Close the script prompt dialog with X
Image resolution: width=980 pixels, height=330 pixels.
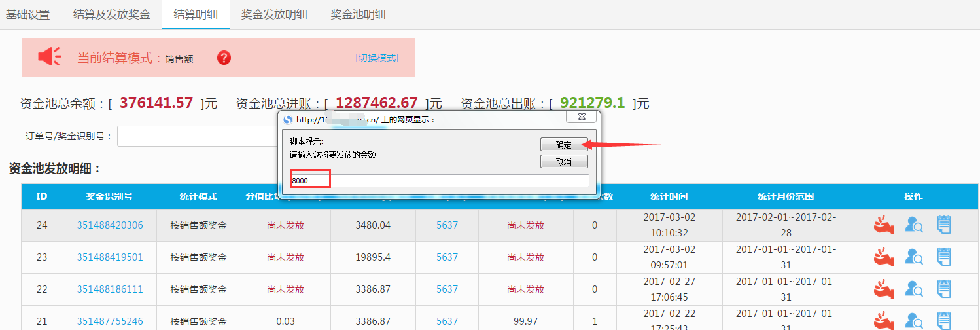(x=580, y=117)
